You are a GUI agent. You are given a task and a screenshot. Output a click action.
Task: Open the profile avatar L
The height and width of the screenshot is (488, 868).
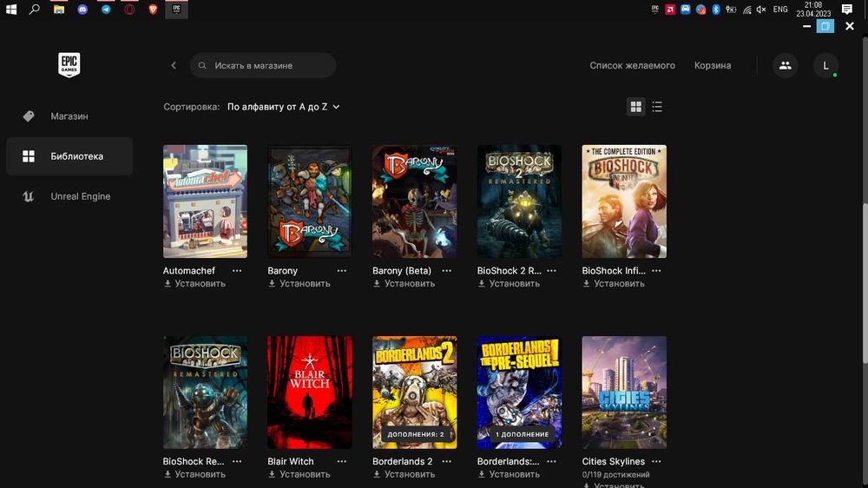coord(825,65)
